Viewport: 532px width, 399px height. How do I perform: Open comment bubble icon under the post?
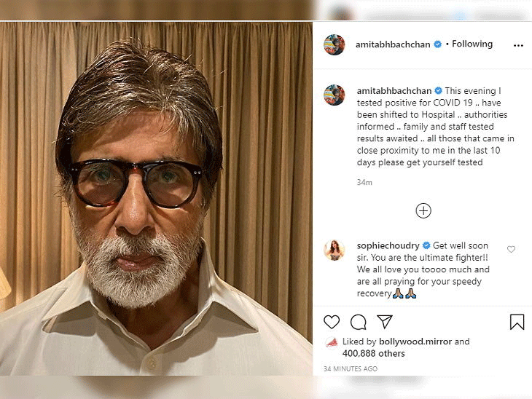[x=358, y=322]
